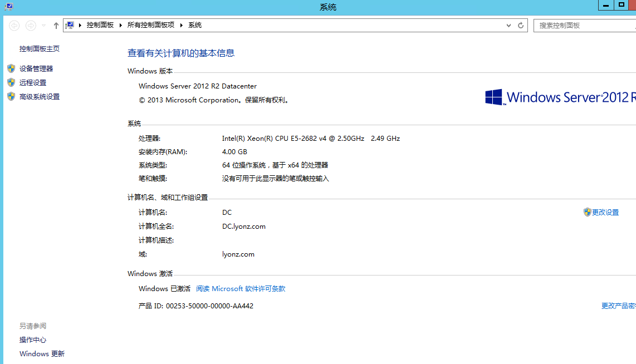The image size is (636, 364).
Task: Open 控制面板主页 link
Action: (40, 48)
